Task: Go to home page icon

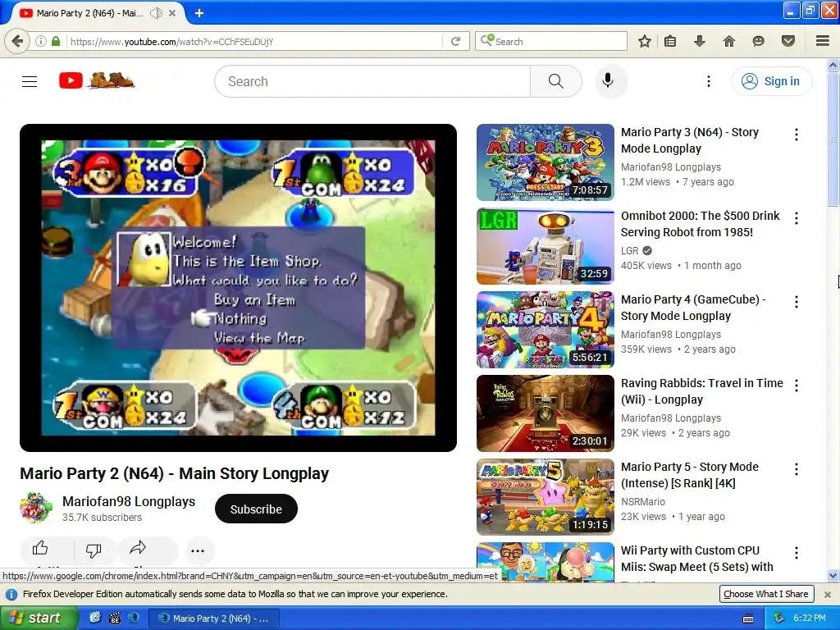Action: pos(728,41)
